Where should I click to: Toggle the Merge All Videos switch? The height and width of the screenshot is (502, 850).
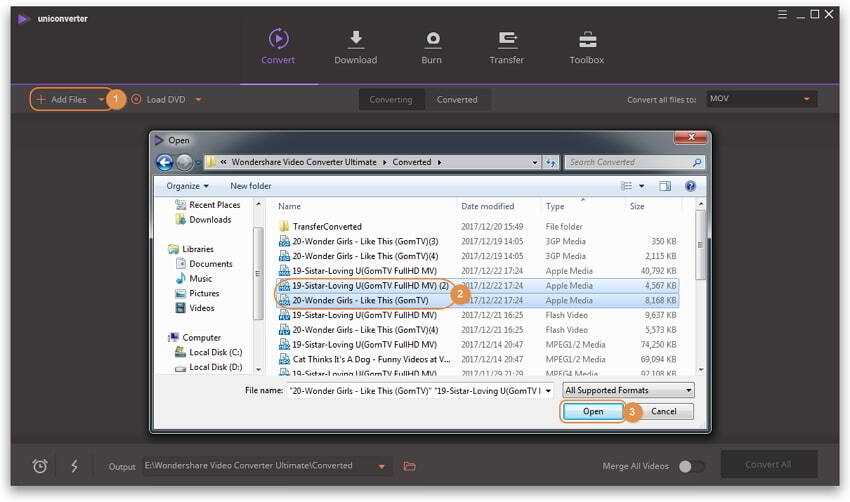[691, 466]
